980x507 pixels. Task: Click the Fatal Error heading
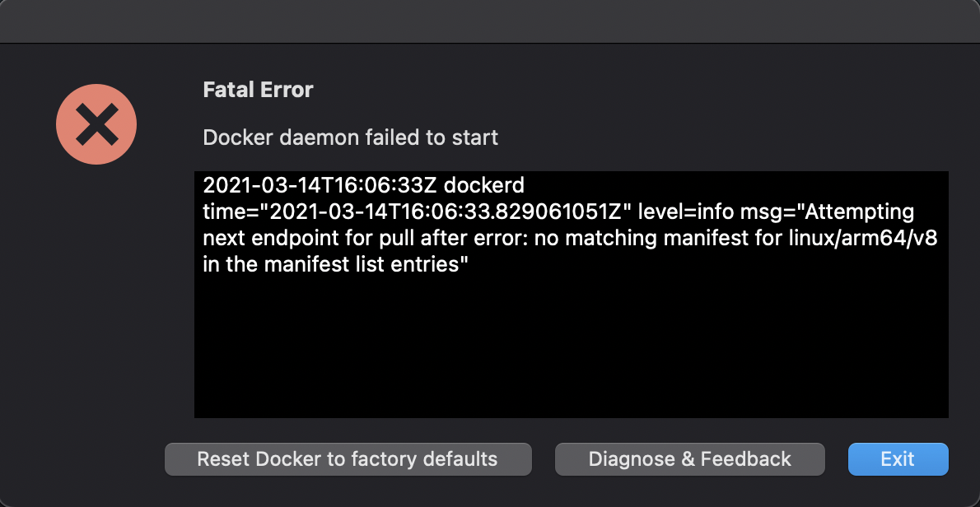[x=258, y=89]
